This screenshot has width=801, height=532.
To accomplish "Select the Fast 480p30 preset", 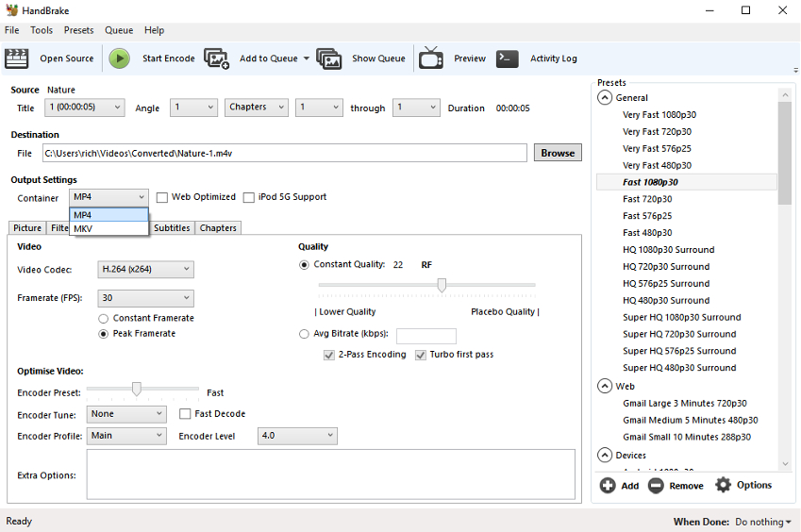I will coord(647,232).
